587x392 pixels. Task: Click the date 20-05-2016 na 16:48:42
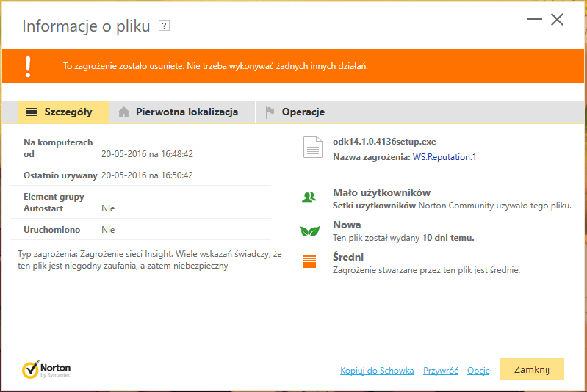pos(147,154)
